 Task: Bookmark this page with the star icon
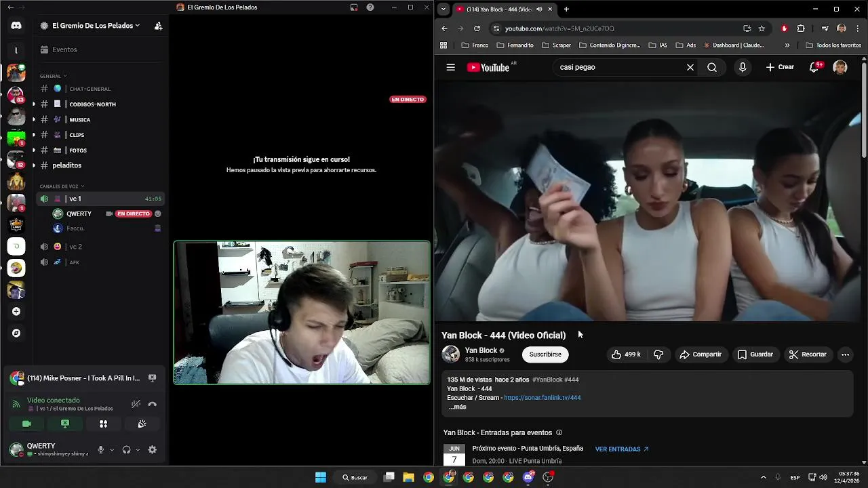pyautogui.click(x=762, y=28)
